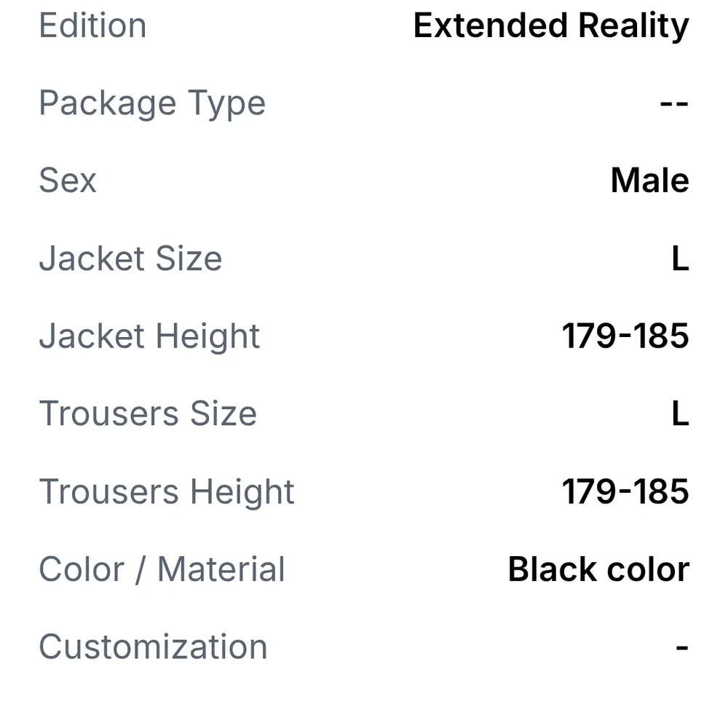Viewport: 728px width, 728px height.
Task: Select the Trousers Height 179-185 value
Action: click(x=626, y=491)
